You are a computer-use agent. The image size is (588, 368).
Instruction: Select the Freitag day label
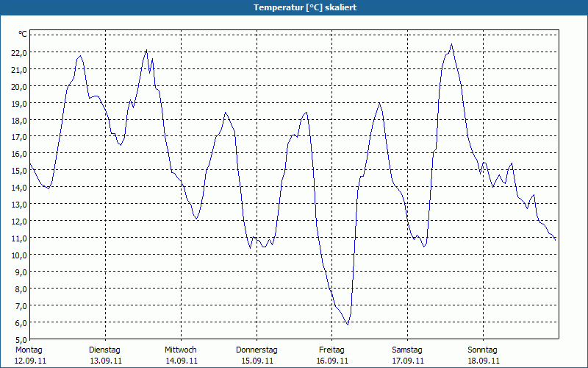click(x=332, y=350)
